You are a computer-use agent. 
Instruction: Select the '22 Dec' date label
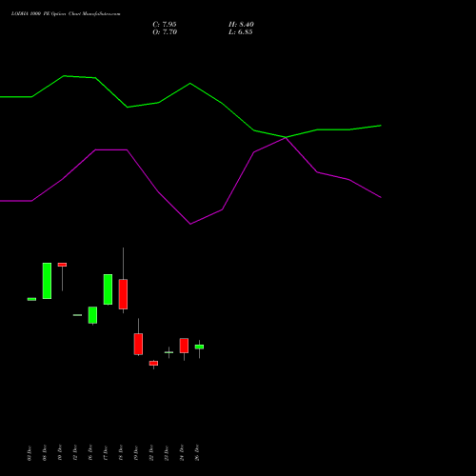(x=151, y=452)
